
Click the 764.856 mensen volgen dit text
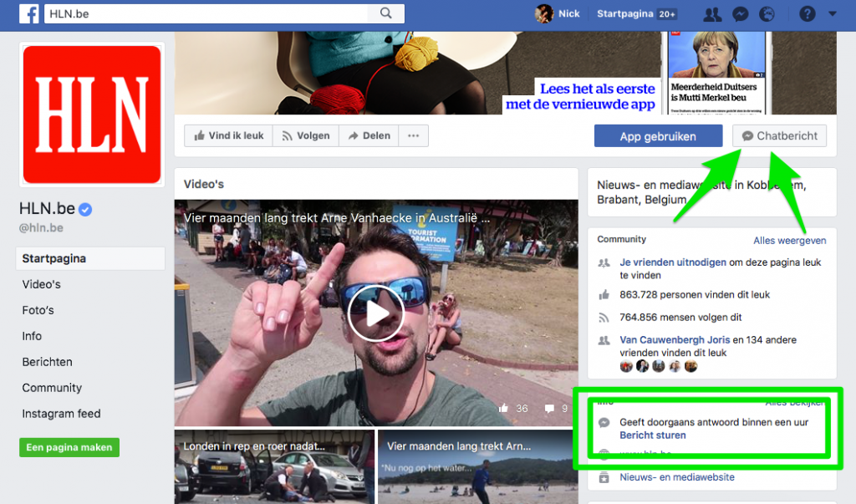(680, 318)
